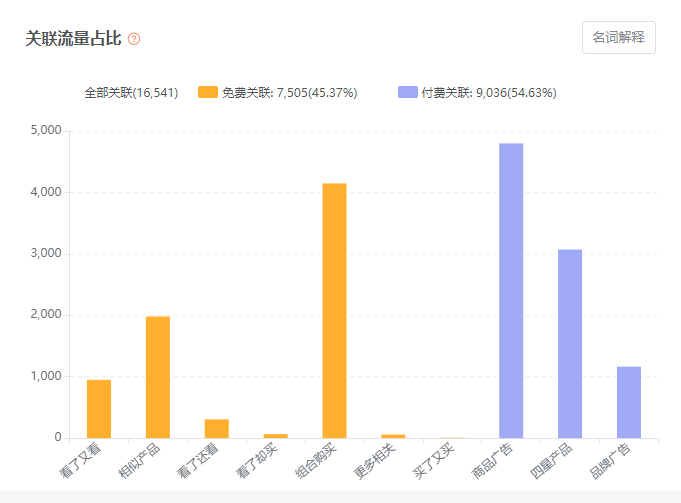Image resolution: width=681 pixels, height=503 pixels.
Task: Click the 相似产品 axis label
Action: (140, 460)
